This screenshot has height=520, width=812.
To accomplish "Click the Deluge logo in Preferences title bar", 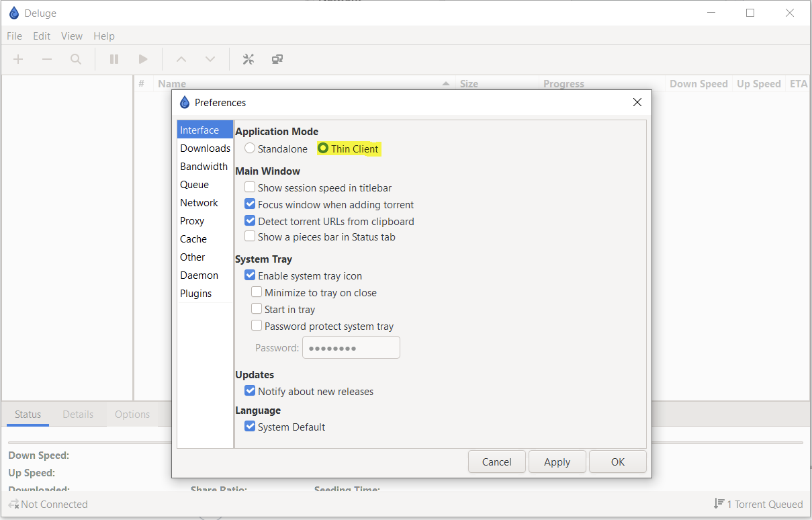I will click(185, 102).
